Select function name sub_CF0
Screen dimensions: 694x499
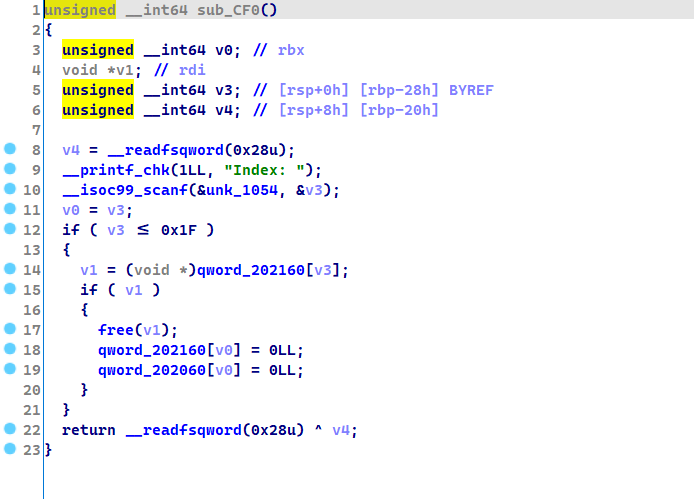point(228,10)
